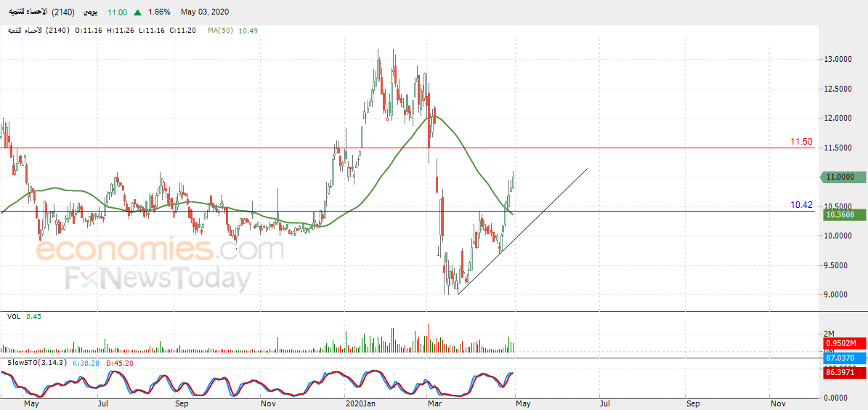Screen dimensions: 868x410
Task: Click the red 11.50 resistance label
Action: coord(801,142)
